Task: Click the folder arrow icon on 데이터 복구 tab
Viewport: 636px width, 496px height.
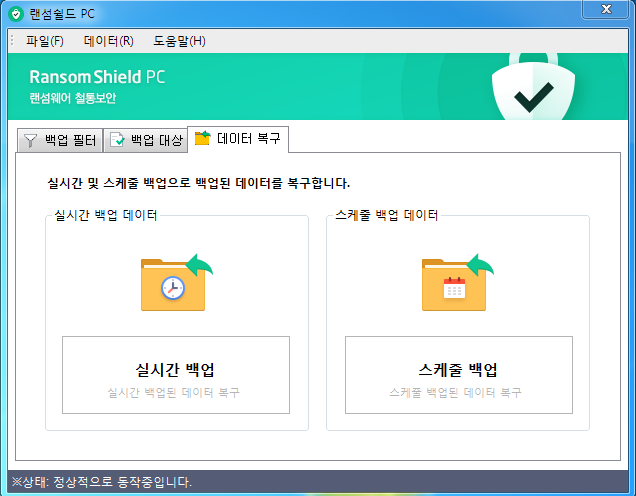Action: pos(203,138)
